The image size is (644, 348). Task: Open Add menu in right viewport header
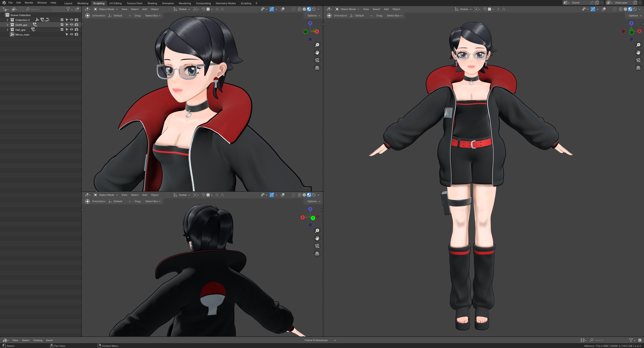pos(386,9)
